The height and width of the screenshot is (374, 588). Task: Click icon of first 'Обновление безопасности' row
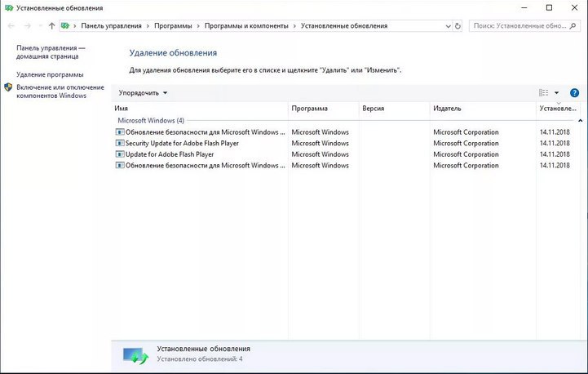tap(120, 132)
